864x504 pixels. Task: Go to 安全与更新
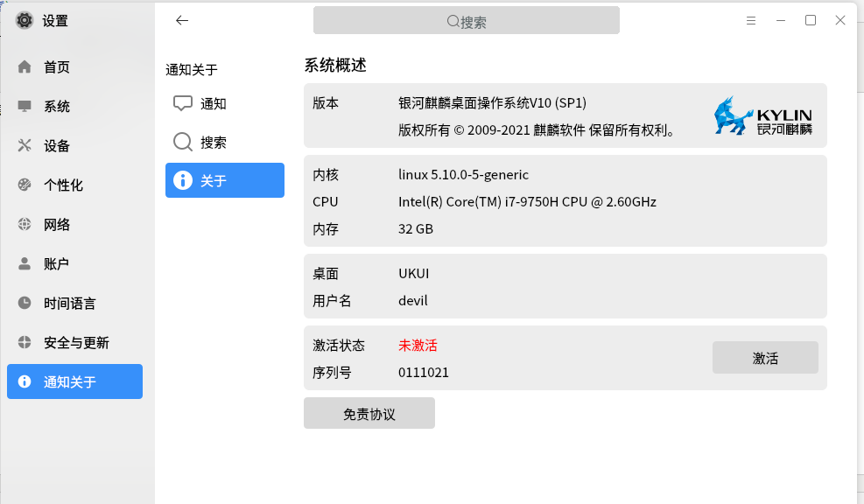pyautogui.click(x=75, y=342)
